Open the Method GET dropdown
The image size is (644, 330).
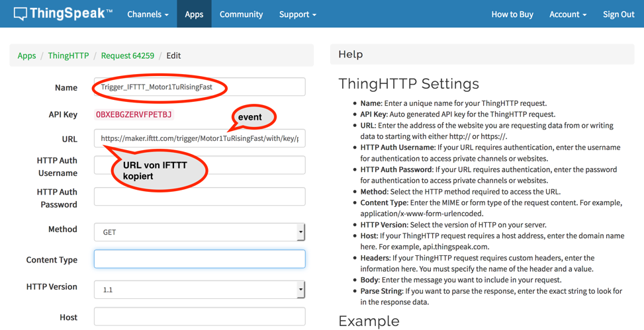click(199, 232)
